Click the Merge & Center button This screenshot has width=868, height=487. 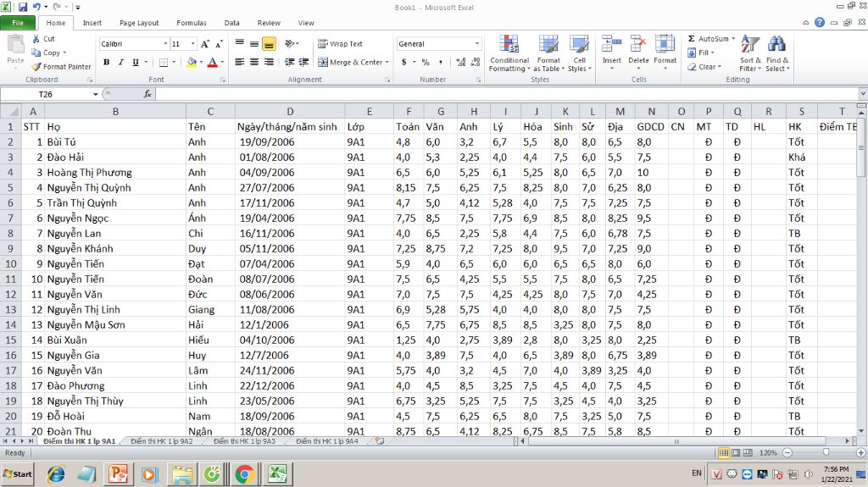pos(350,62)
